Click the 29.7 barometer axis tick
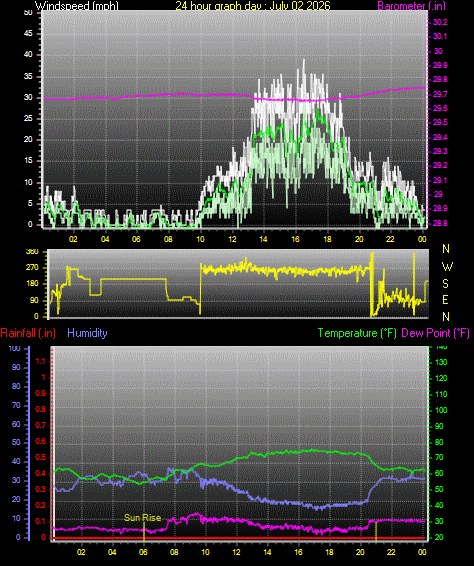Screen dimensions: 474x566 (x=440, y=94)
